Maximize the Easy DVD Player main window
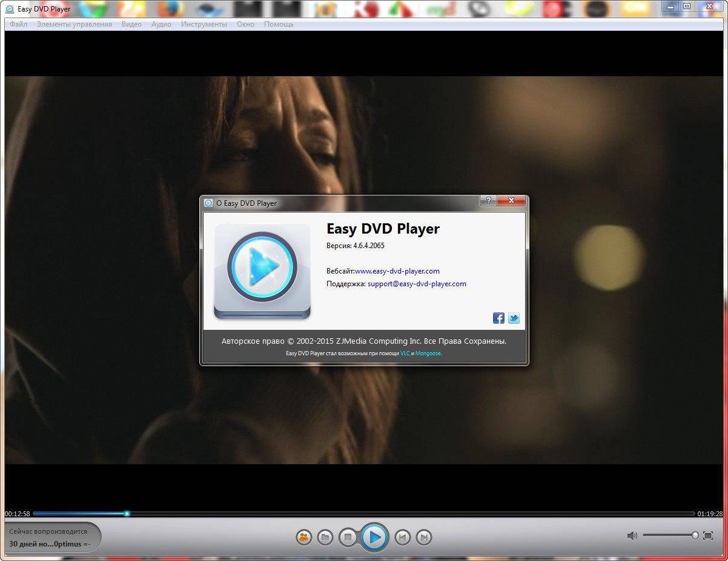 (x=687, y=5)
